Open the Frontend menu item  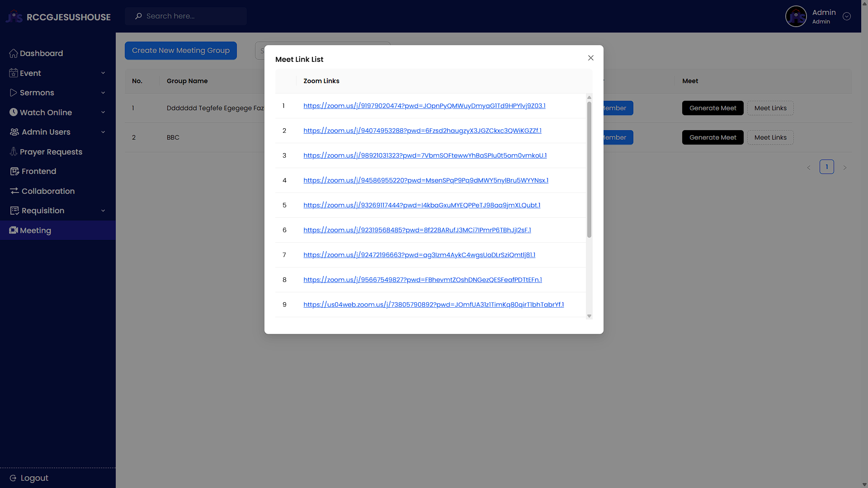39,171
